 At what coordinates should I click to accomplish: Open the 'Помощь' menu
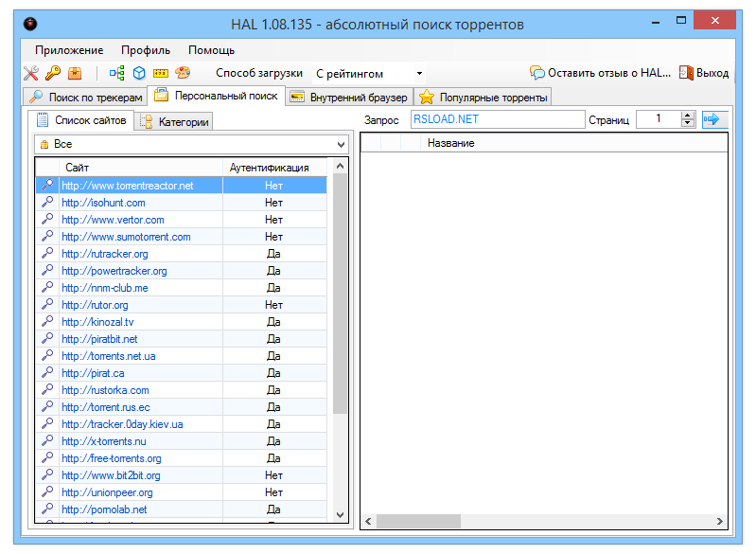pyautogui.click(x=211, y=50)
